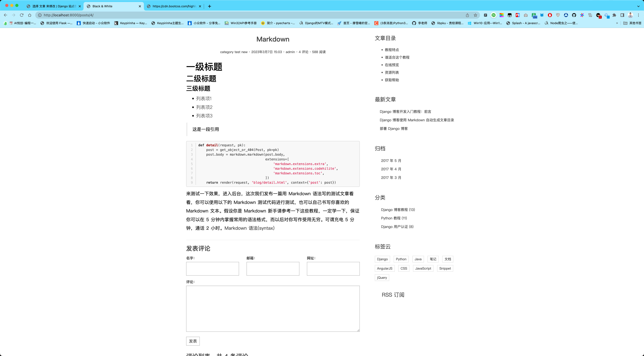Image resolution: width=644 pixels, height=356 pixels.
Task: Open category Django 博客教程 (13)
Action: [x=398, y=209]
